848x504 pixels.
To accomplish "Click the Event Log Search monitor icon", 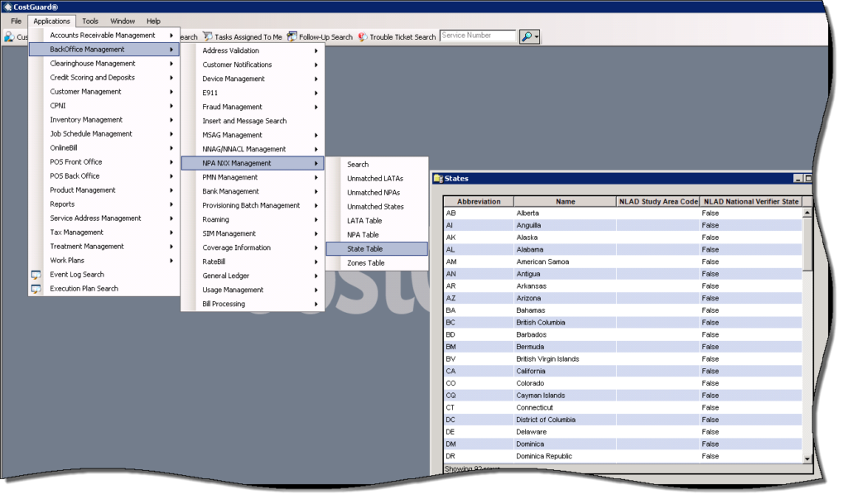I will click(36, 274).
